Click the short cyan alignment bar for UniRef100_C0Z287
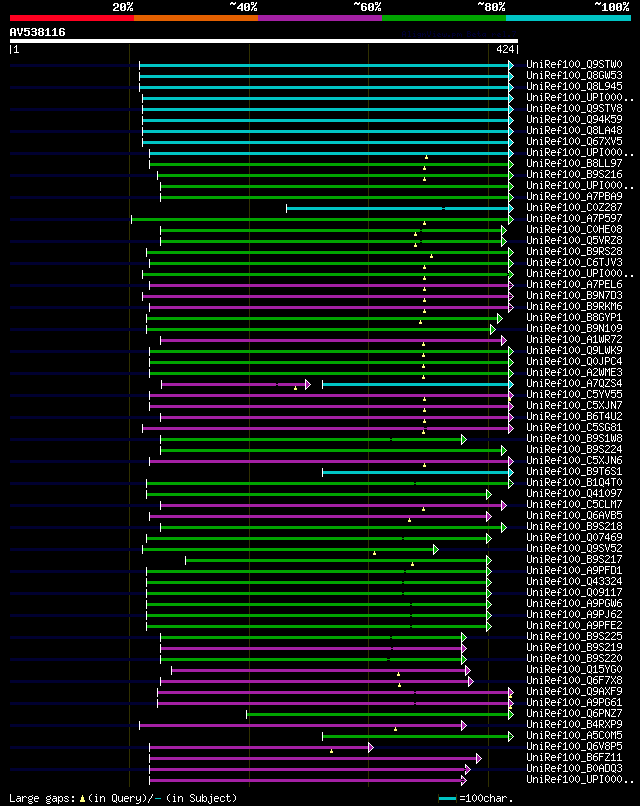This screenshot has height=806, width=640. click(x=400, y=208)
